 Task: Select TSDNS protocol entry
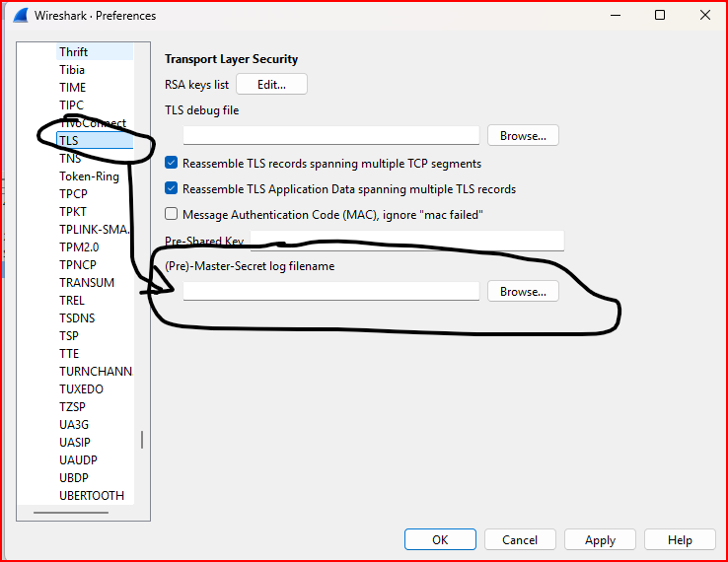point(77,317)
